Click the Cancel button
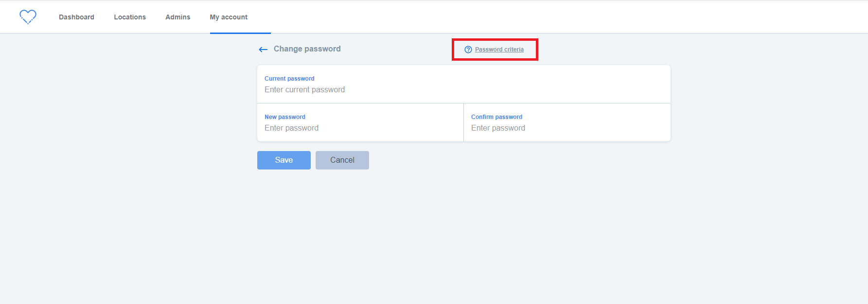Viewport: 868px width, 304px height. pos(342,160)
